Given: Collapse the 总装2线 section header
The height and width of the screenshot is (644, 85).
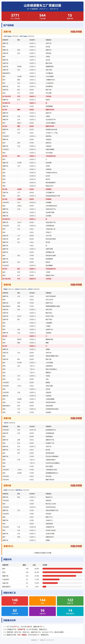Looking at the screenshot, I should (42, 284).
